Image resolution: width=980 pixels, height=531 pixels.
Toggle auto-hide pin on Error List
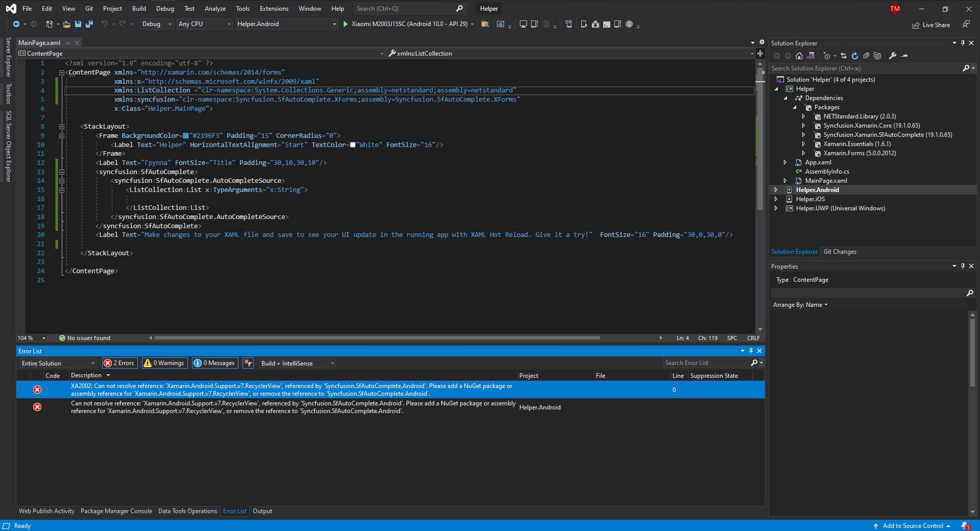click(751, 351)
